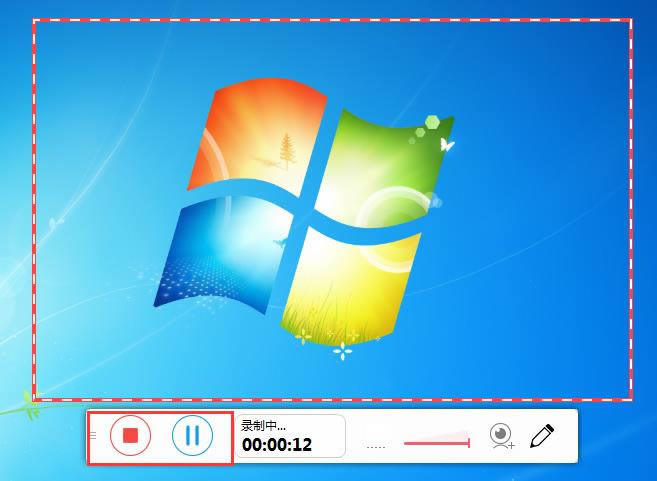Click the white butterfly on the wallpaper
This screenshot has width=657, height=481.
[x=447, y=145]
